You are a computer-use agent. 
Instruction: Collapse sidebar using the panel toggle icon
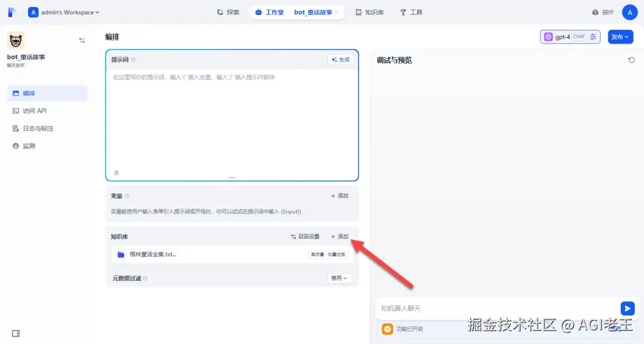pos(16,333)
